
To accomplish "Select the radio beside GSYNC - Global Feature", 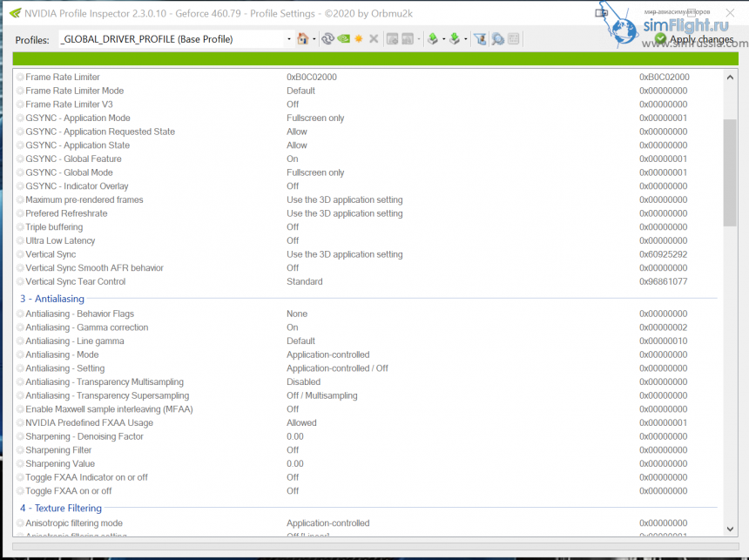I will click(x=19, y=159).
